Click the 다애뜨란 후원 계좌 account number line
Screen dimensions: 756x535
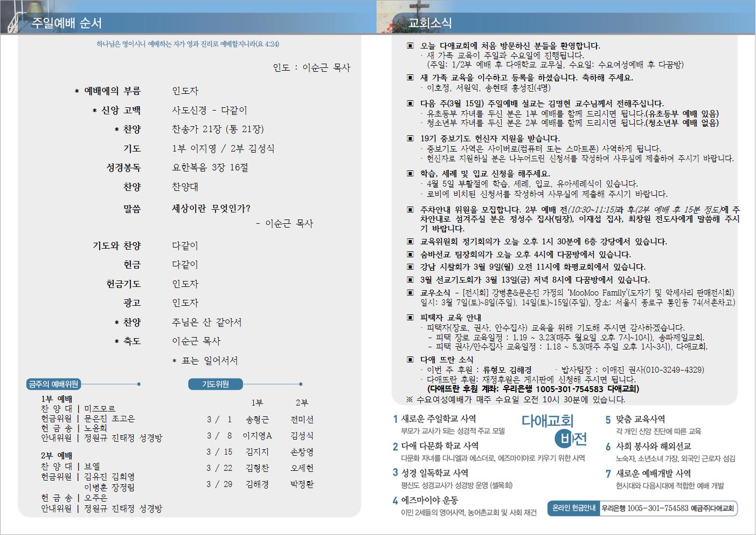coord(532,389)
